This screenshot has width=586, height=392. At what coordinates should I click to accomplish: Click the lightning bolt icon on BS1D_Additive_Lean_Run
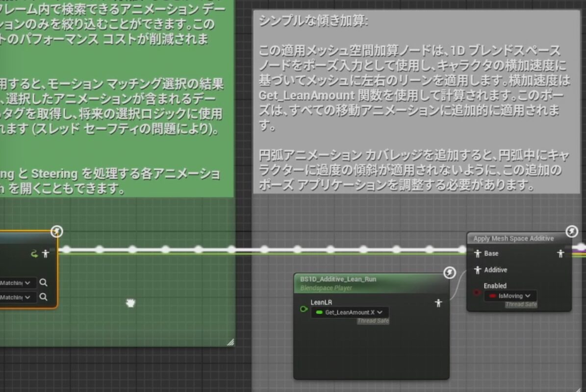pos(449,273)
